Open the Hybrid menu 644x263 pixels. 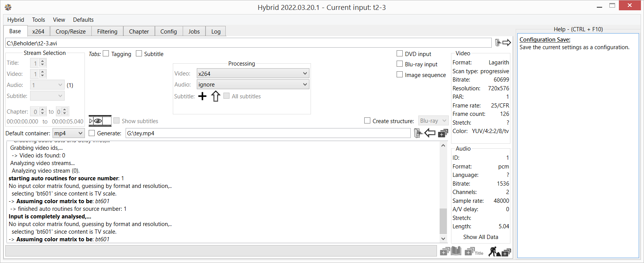point(16,20)
